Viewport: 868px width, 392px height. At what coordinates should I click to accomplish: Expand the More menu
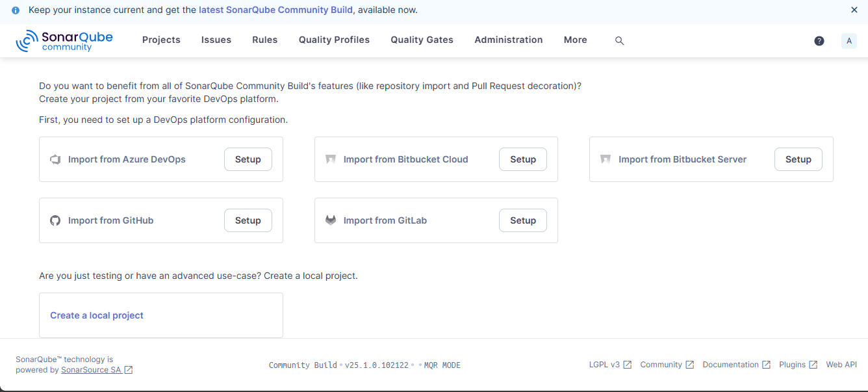click(575, 40)
